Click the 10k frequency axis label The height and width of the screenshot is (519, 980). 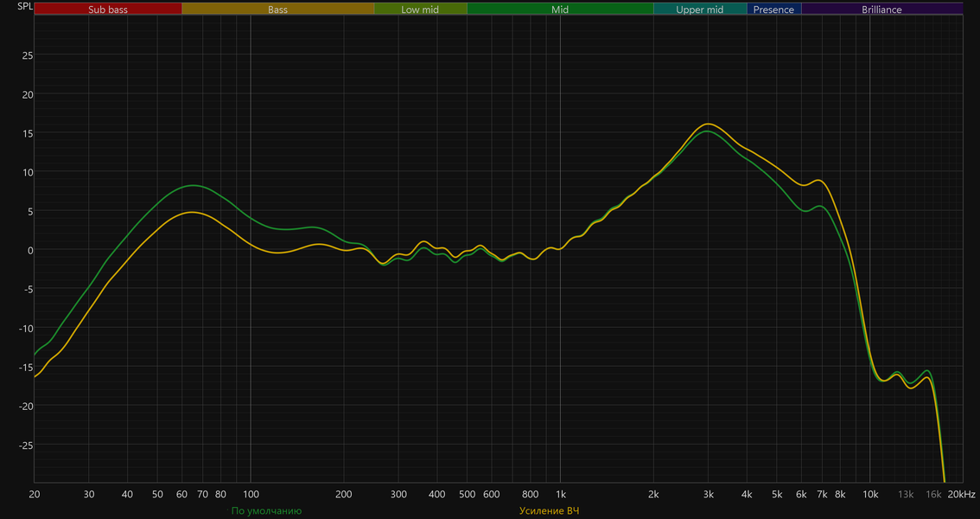pyautogui.click(x=870, y=495)
